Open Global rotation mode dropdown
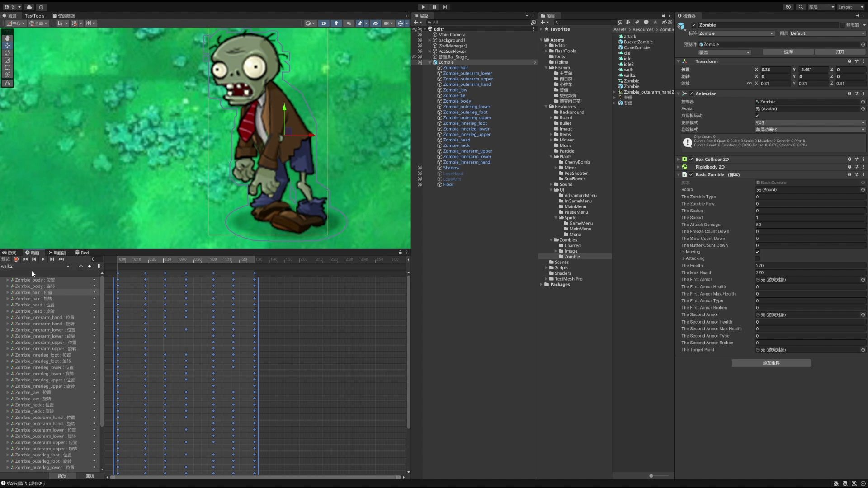Image resolution: width=868 pixels, height=488 pixels. click(38, 23)
